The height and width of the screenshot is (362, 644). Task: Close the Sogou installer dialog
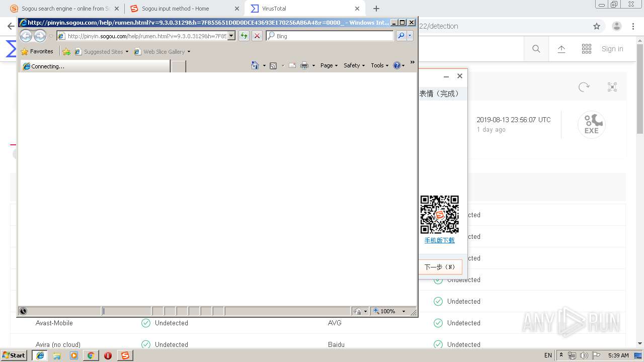459,76
